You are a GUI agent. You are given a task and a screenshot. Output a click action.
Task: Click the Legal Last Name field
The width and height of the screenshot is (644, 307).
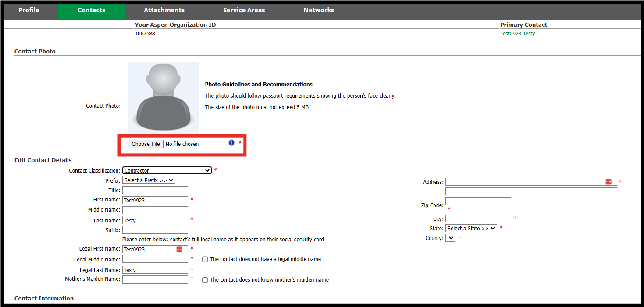(x=155, y=270)
